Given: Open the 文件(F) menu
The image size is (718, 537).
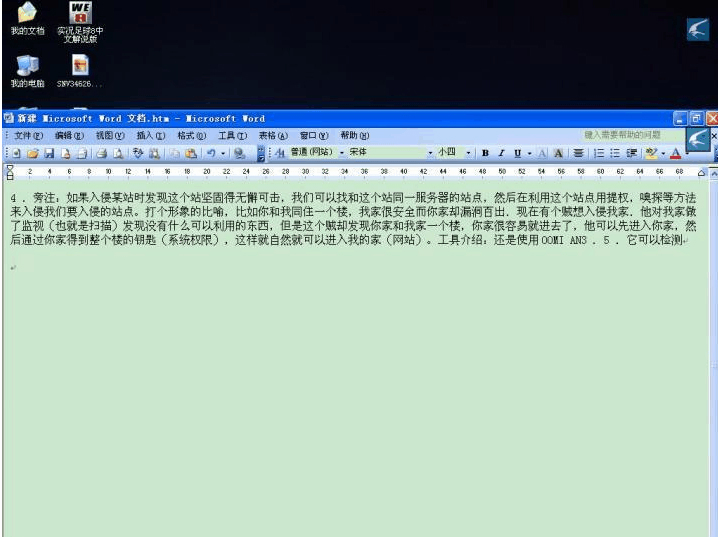Looking at the screenshot, I should 28,136.
